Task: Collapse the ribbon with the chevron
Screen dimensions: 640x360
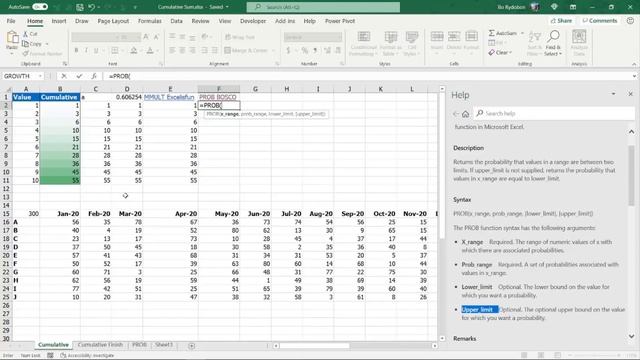Action: click(634, 64)
